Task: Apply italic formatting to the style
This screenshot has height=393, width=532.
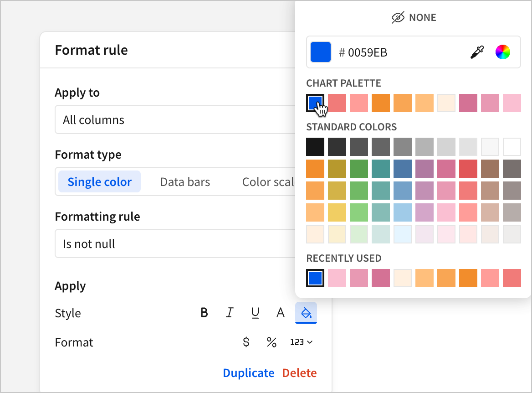Action: point(230,313)
